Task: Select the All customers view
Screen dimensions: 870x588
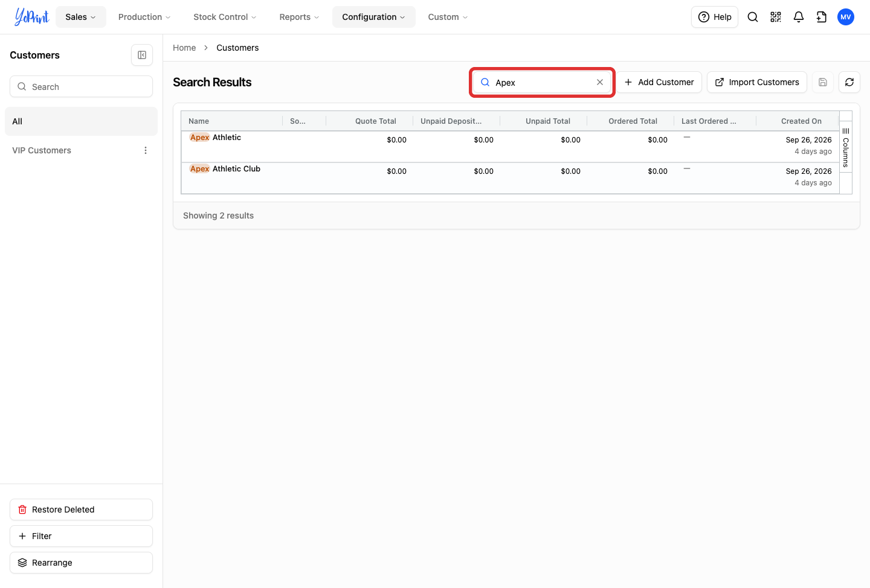Action: 81,121
